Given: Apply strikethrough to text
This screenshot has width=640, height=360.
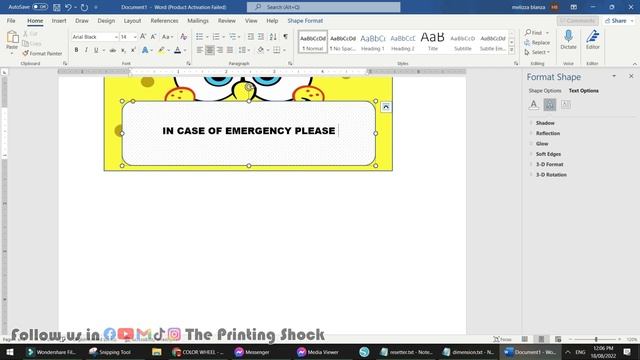Looking at the screenshot, I should tap(113, 50).
